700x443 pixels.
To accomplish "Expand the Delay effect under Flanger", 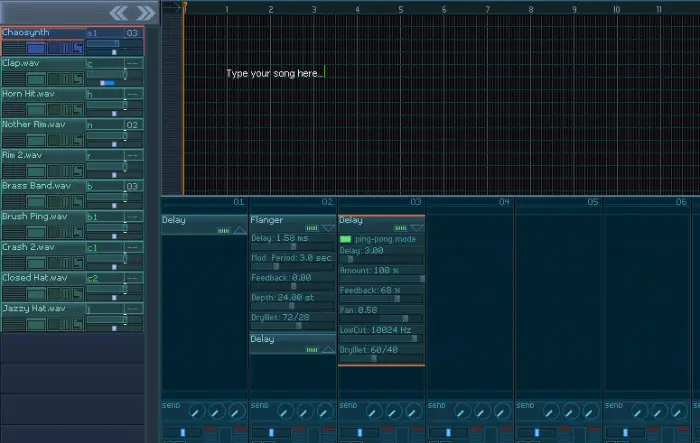I will [328, 349].
